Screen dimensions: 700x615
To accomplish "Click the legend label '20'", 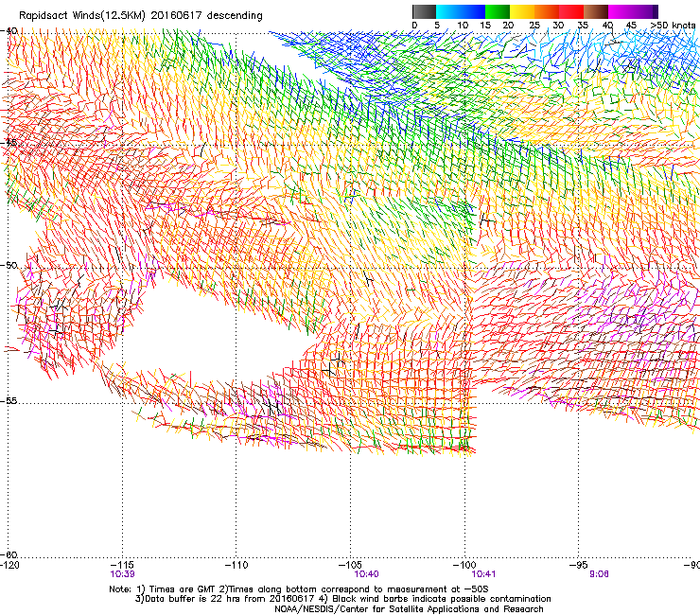I will 509,26.
